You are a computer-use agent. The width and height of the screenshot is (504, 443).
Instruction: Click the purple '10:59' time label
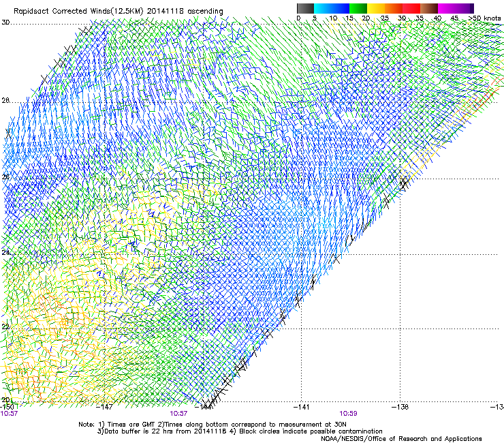(348, 414)
